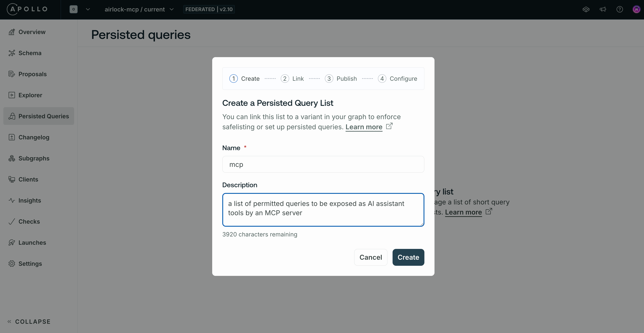
Task: Click the Create button in the dialog
Action: pos(408,257)
